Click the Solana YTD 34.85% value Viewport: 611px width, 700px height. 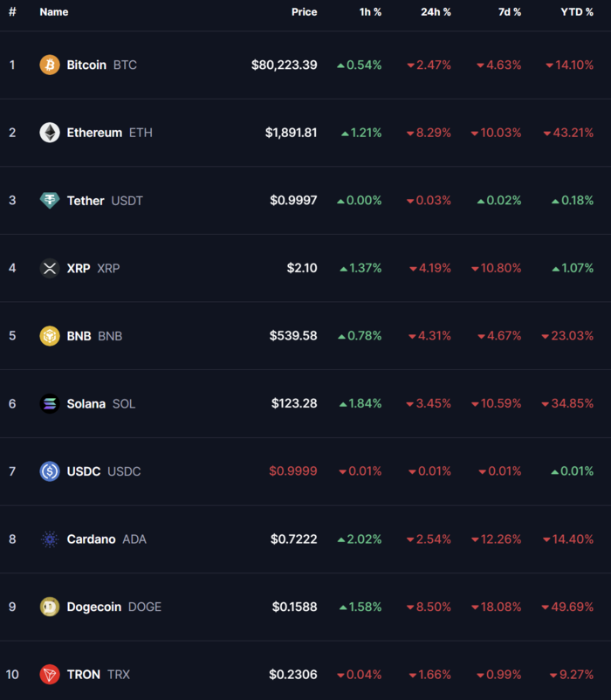click(x=567, y=403)
